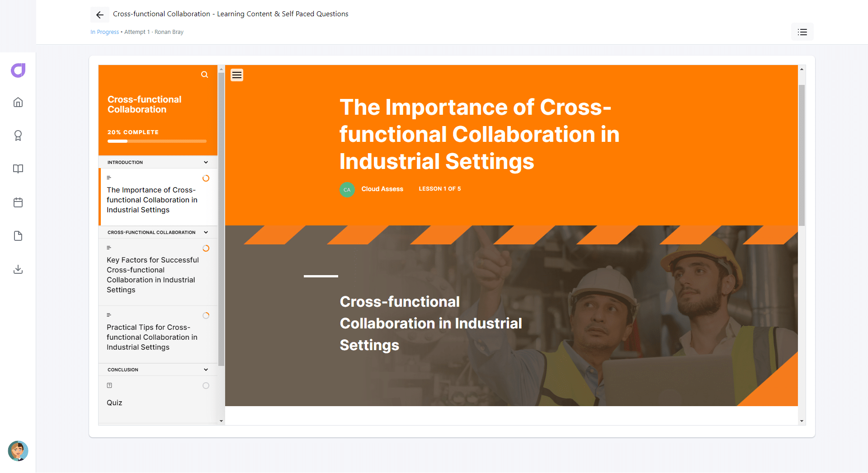The image size is (868, 473).
Task: Open the document file icon in sidebar
Action: [18, 236]
